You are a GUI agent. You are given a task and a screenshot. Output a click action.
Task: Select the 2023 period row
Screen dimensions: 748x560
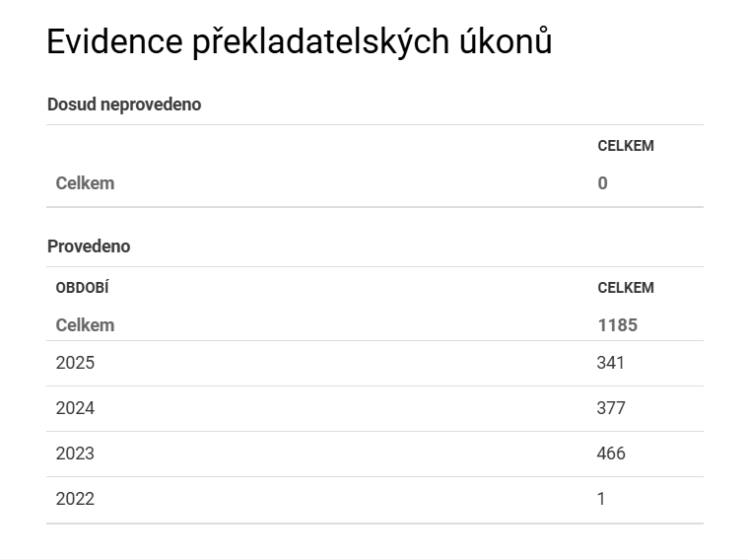tap(374, 455)
